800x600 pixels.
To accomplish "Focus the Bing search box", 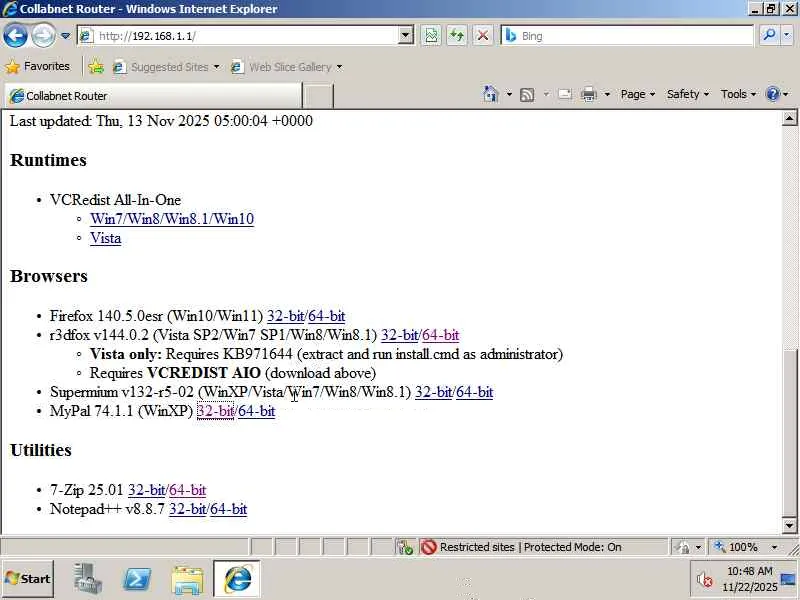I will click(628, 36).
